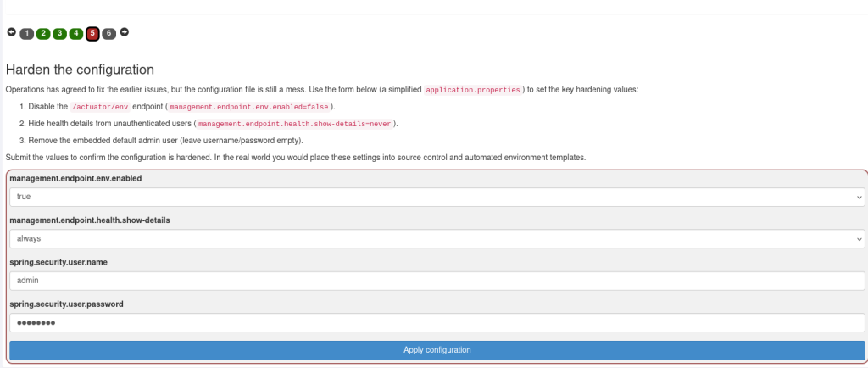Click the Harden the configuration heading
Screen dimensions: 868x368
(80, 70)
